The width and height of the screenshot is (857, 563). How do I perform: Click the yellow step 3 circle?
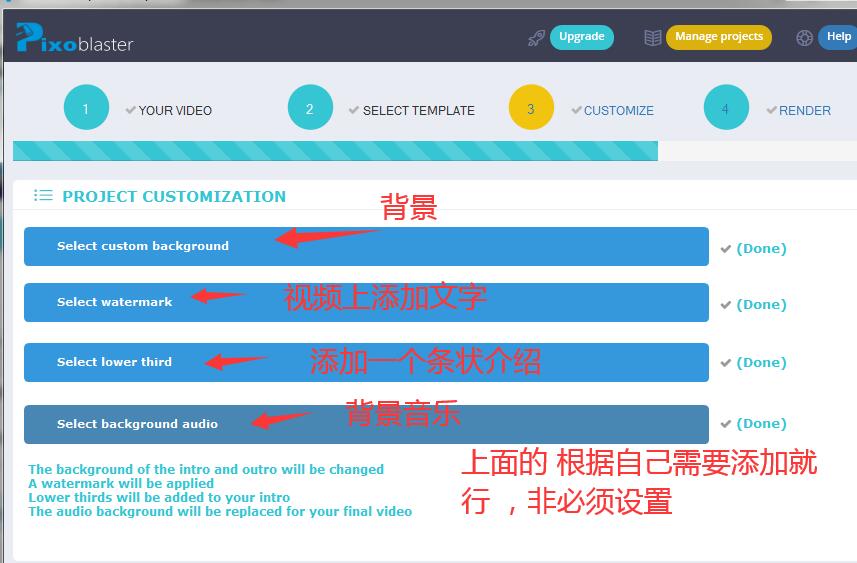pos(531,108)
